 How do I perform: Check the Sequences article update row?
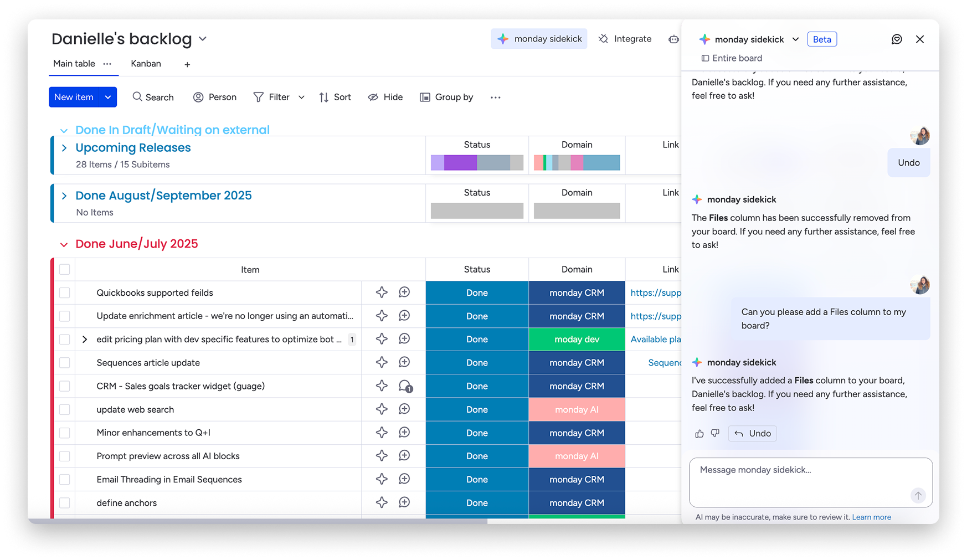pyautogui.click(x=65, y=362)
